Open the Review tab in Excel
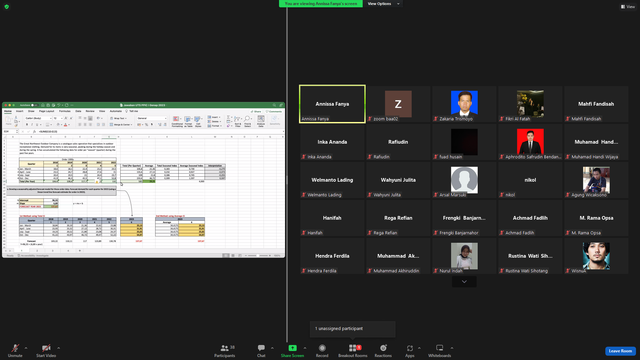This screenshot has width=640, height=360. click(90, 111)
